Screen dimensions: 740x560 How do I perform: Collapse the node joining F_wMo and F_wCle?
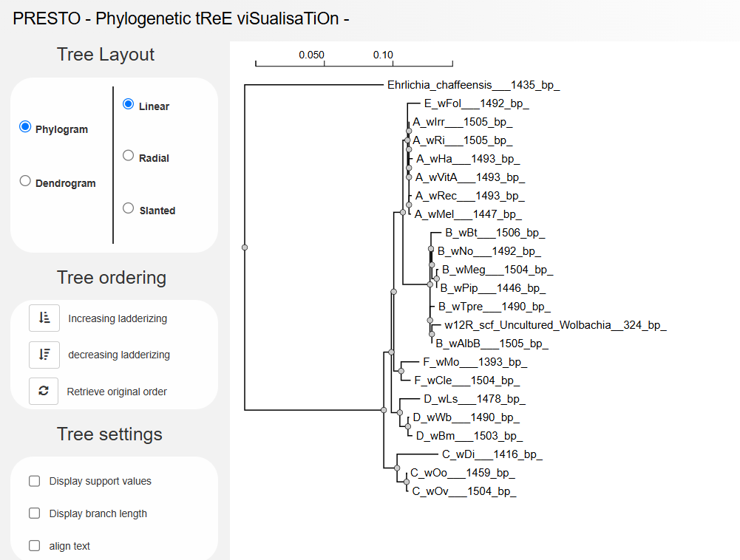point(401,372)
